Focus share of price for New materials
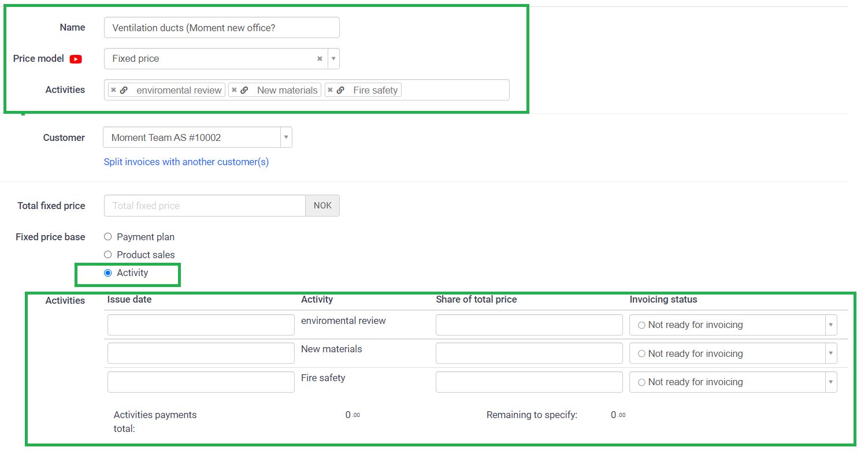The height and width of the screenshot is (462, 868). pos(529,353)
